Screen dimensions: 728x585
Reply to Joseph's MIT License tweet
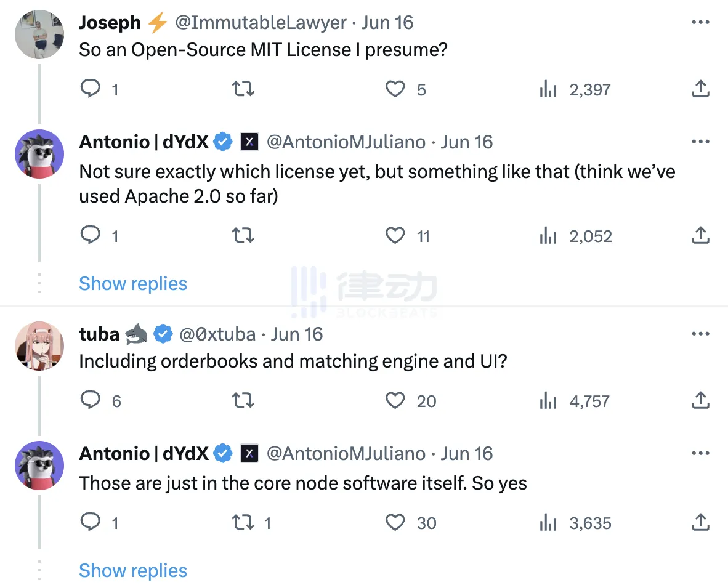tap(91, 90)
